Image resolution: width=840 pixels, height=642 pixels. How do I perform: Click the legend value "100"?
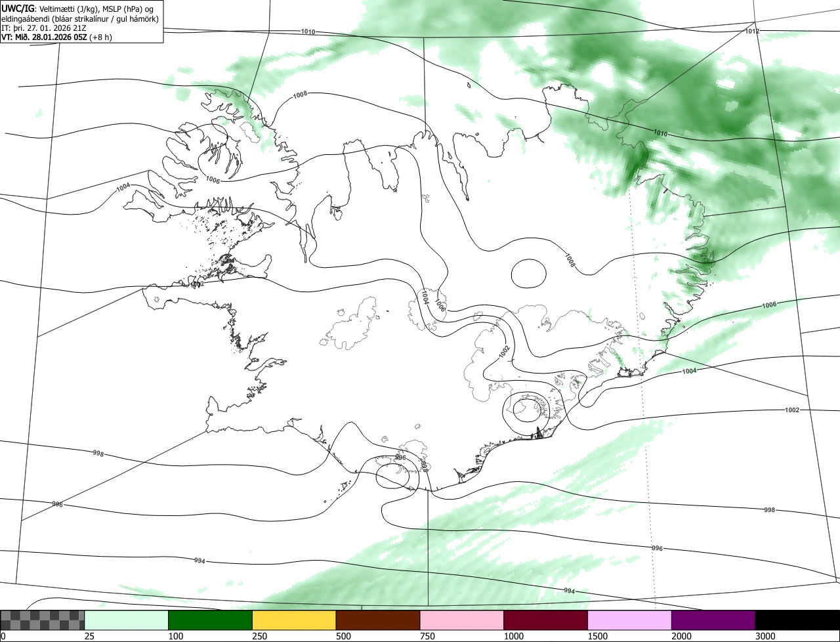click(175, 636)
